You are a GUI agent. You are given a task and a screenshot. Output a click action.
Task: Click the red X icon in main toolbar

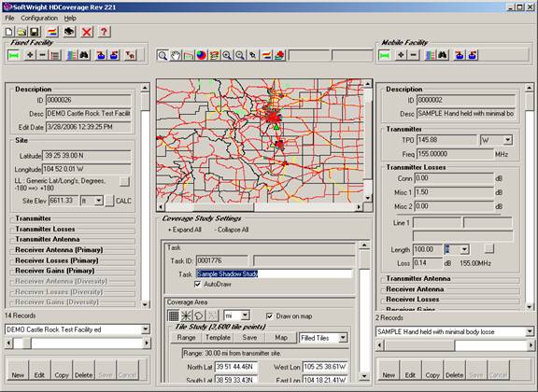87,32
